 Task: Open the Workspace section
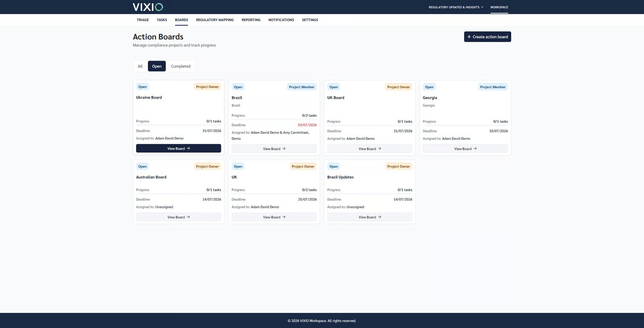[499, 7]
